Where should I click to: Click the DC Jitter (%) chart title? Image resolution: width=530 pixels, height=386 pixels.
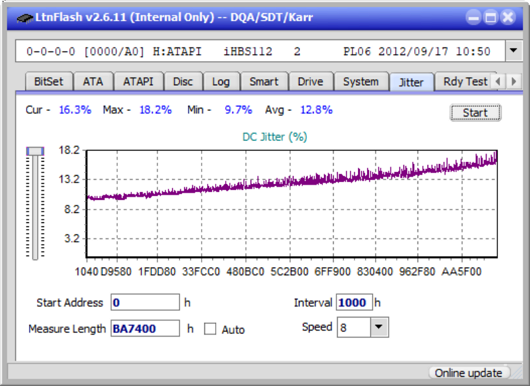[x=274, y=137]
